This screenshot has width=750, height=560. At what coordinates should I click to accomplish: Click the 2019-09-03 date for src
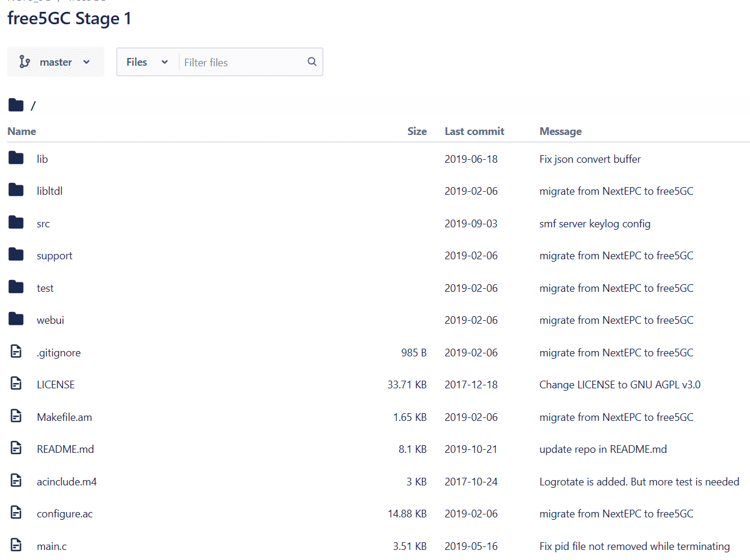pyautogui.click(x=471, y=224)
